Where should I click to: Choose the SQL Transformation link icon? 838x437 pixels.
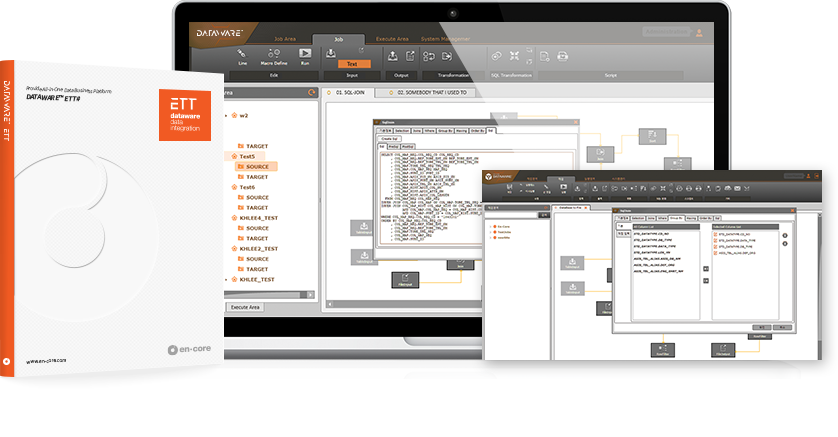[496, 56]
